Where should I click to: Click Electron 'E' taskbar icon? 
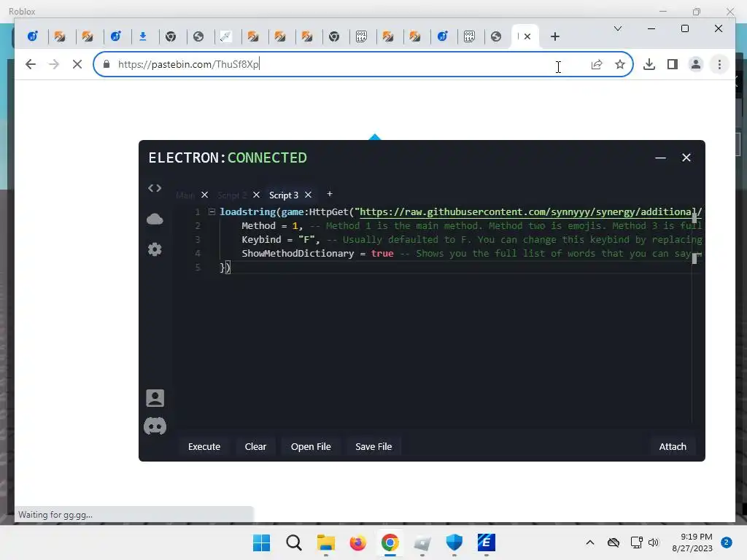coord(487,542)
